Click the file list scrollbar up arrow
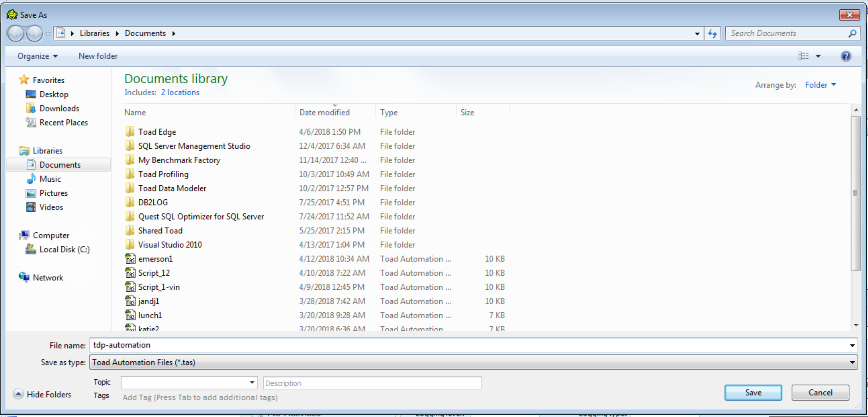 (856, 110)
